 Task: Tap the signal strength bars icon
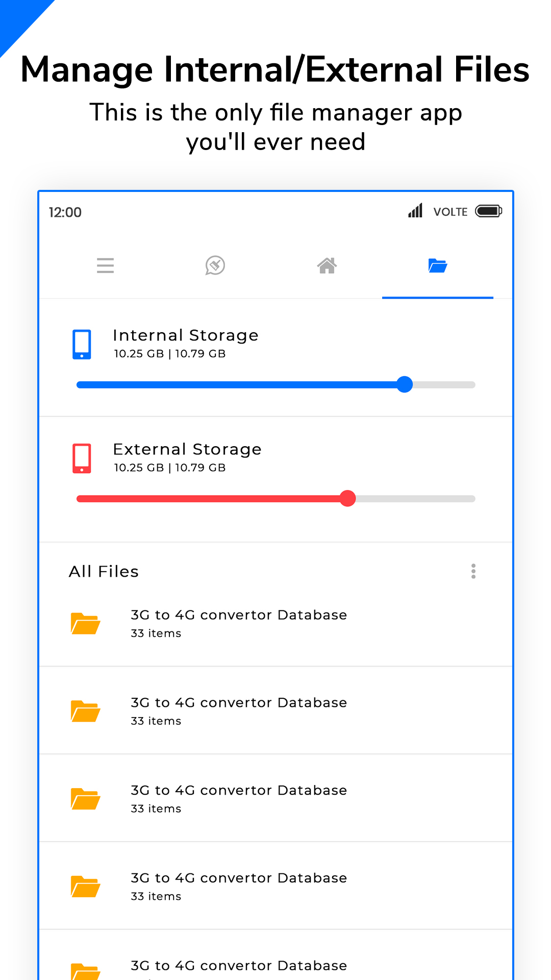tap(415, 211)
